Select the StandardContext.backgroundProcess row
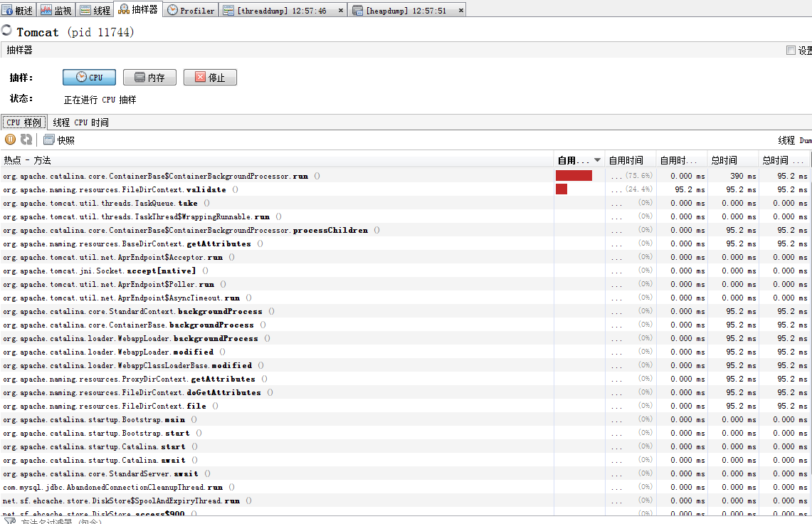The image size is (812, 524). (406, 312)
